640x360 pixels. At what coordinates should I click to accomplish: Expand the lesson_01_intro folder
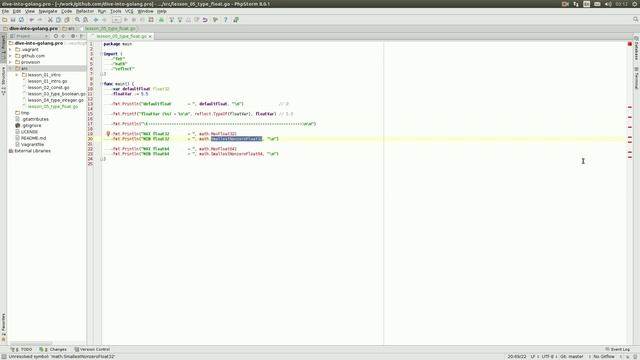(x=17, y=75)
